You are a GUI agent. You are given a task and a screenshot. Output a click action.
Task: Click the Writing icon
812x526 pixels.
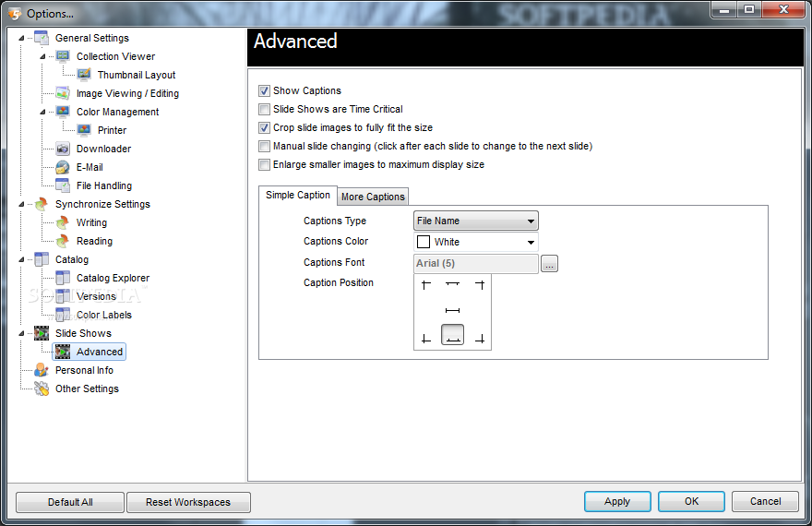(x=63, y=222)
